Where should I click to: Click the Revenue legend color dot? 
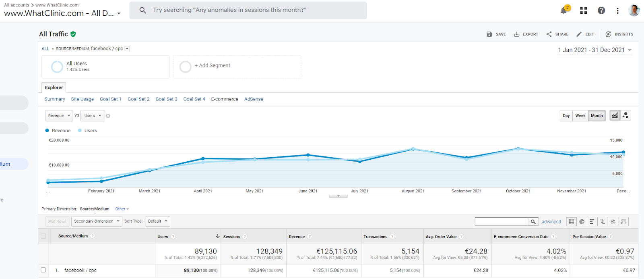click(47, 131)
